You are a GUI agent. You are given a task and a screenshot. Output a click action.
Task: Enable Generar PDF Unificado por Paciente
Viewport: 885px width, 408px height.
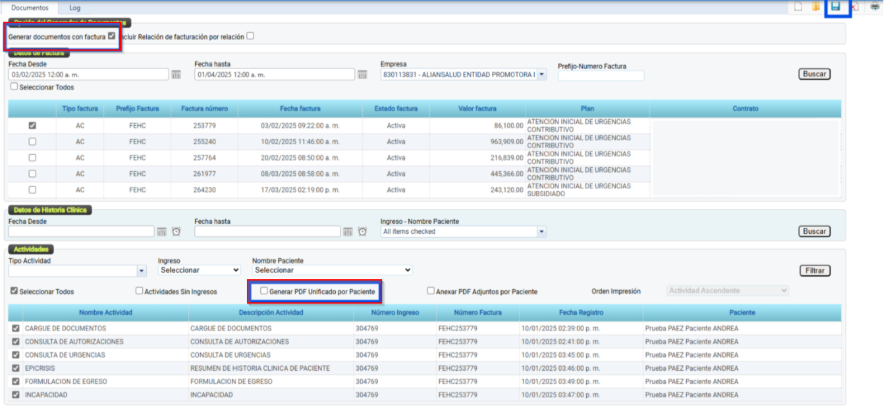pyautogui.click(x=264, y=292)
